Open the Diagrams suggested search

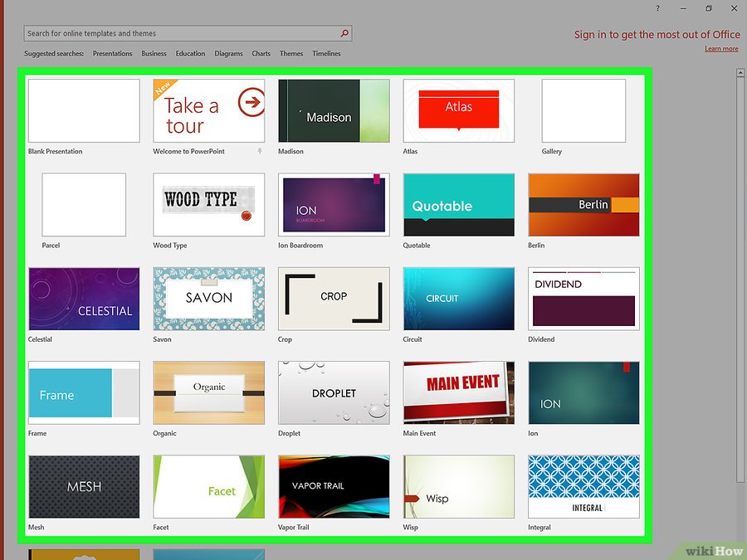click(x=228, y=54)
